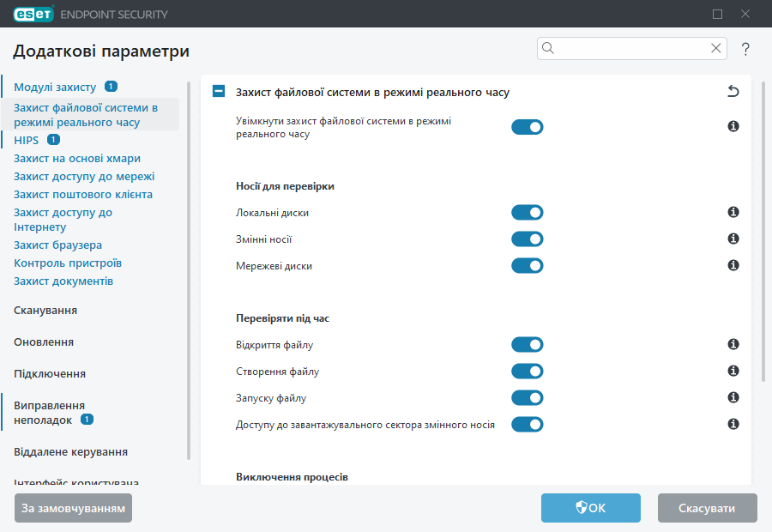
Task: Click info icon beside Мережеві диски
Action: pos(733,265)
